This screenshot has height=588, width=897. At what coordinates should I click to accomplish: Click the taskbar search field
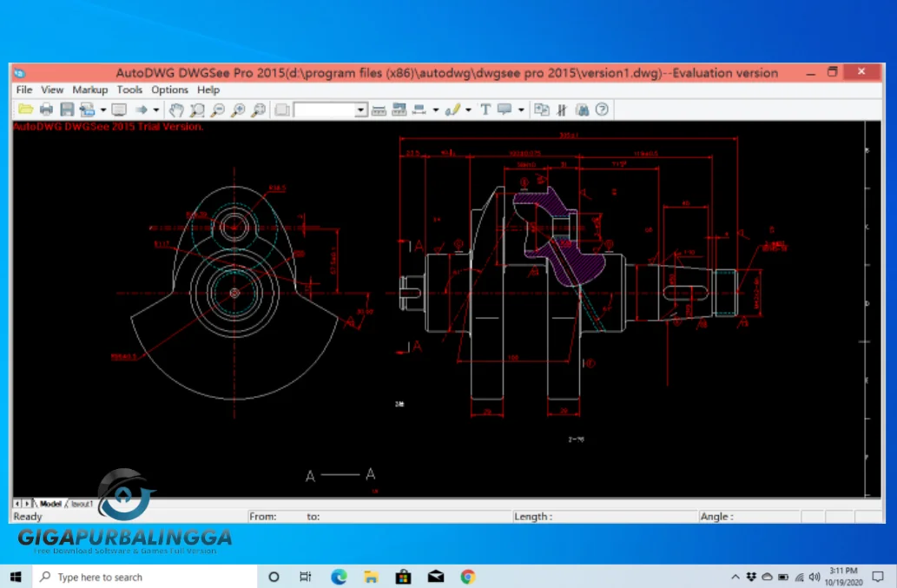click(139, 577)
